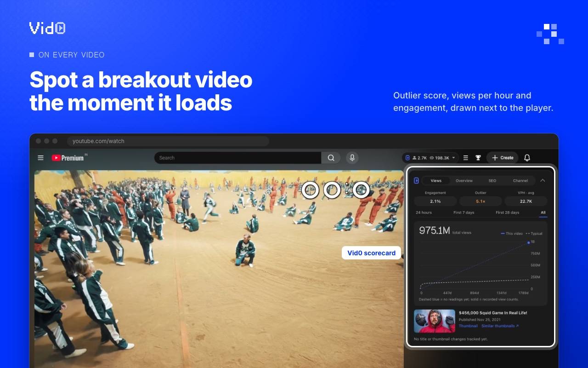Open YouTube notifications bell

pos(527,158)
